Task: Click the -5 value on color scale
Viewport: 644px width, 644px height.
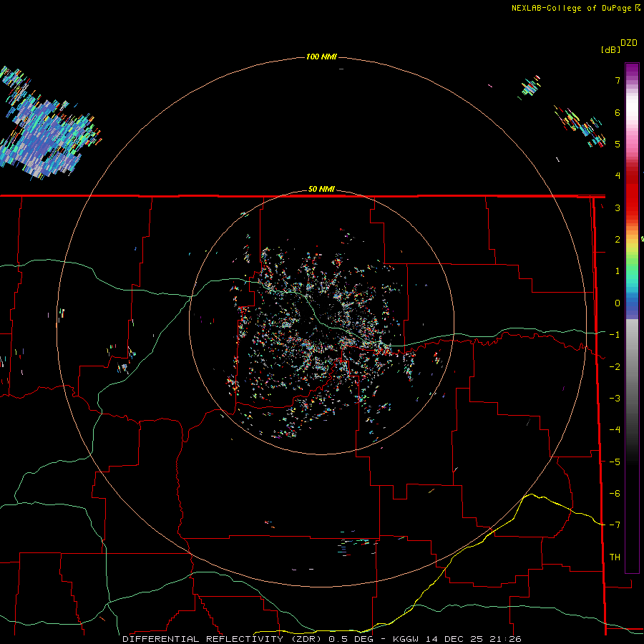Action: (615, 462)
